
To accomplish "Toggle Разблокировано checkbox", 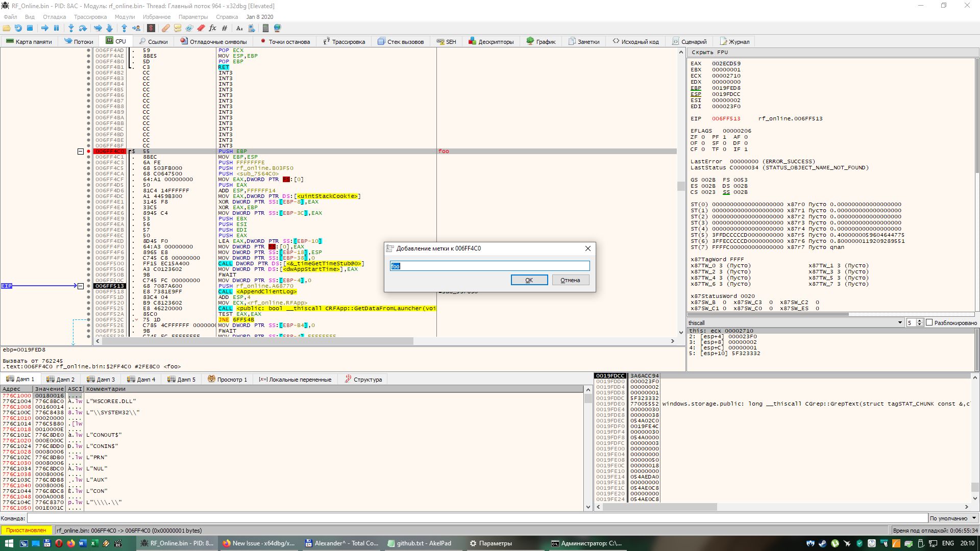I will pyautogui.click(x=929, y=322).
